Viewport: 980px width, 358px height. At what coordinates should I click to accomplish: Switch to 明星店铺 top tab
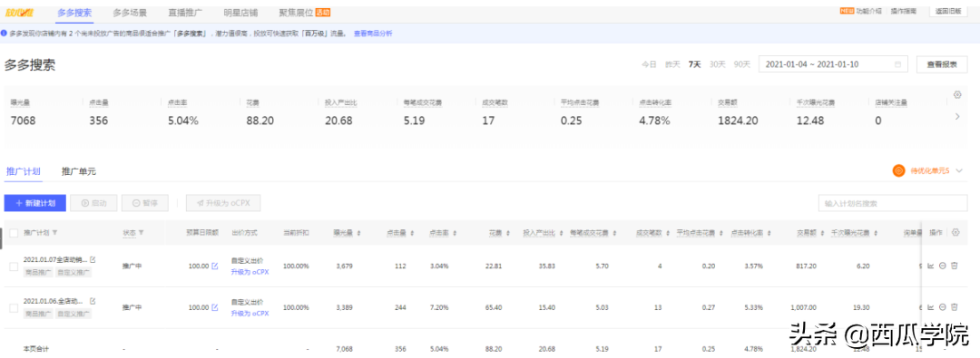pyautogui.click(x=240, y=13)
